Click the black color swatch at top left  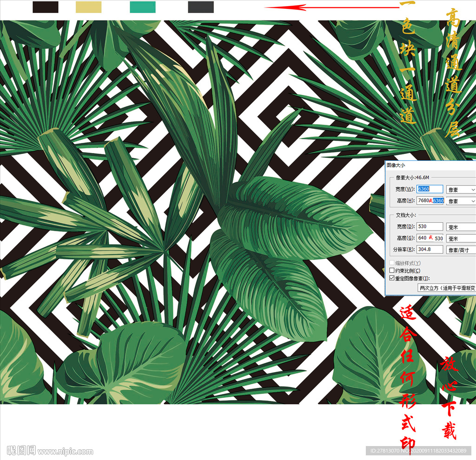pos(46,7)
